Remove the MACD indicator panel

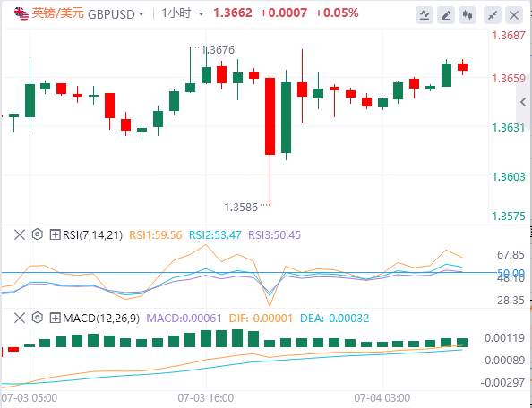20,318
